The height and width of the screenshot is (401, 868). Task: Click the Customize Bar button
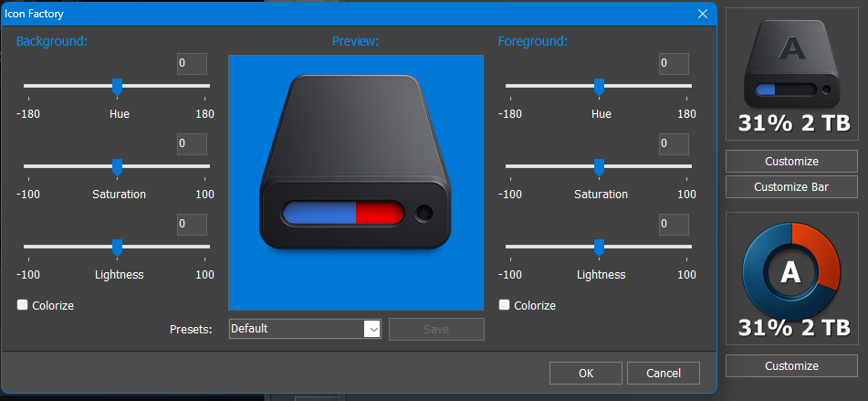pos(791,186)
